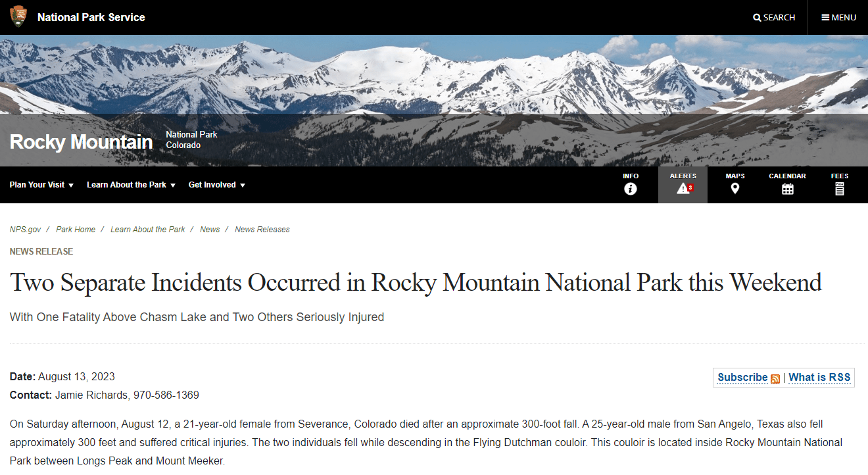Click the FEES receipt icon

[x=839, y=189]
